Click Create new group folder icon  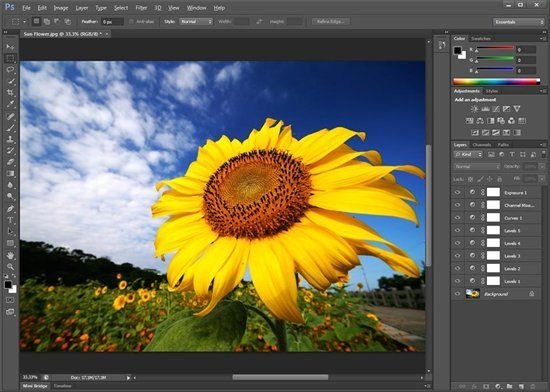click(x=510, y=386)
